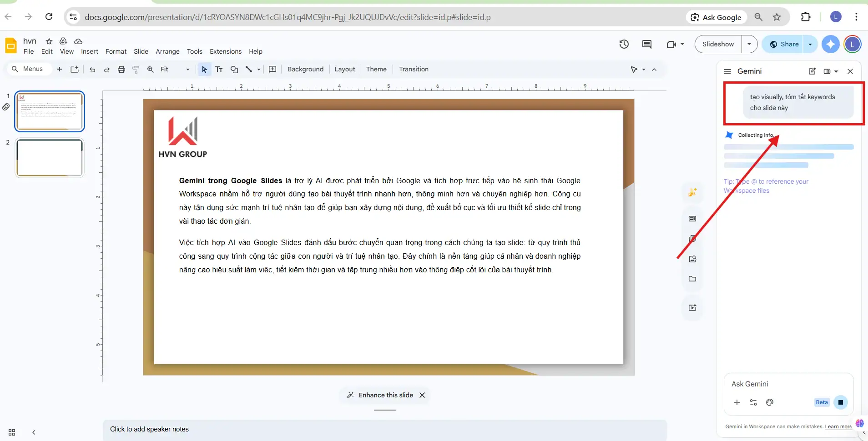Click the Share button

784,44
